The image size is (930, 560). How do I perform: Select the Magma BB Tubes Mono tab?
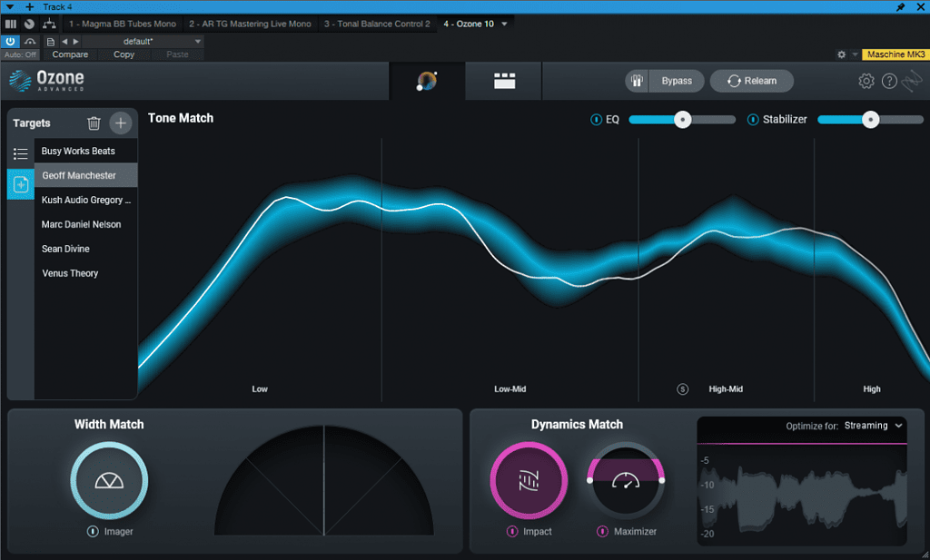click(x=124, y=24)
